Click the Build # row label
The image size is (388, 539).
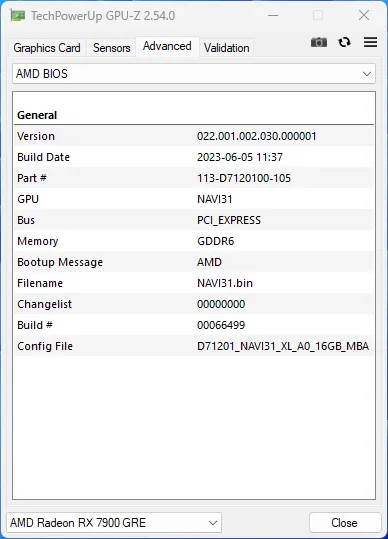(35, 325)
